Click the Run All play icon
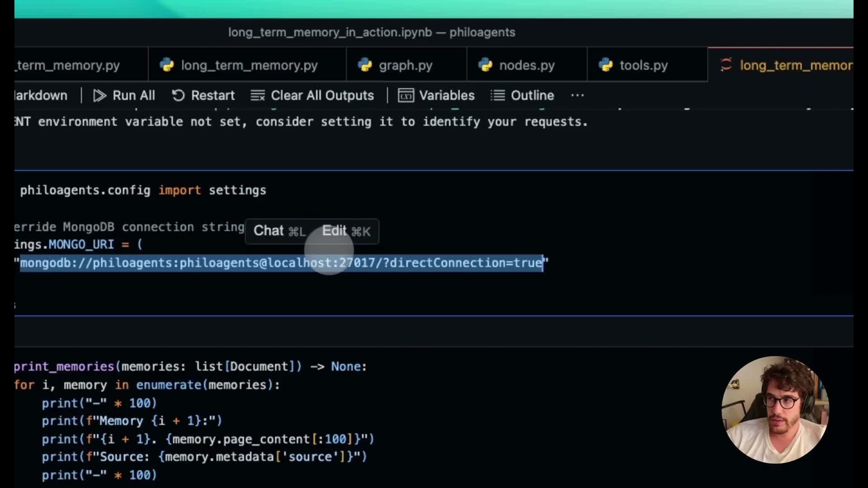 pyautogui.click(x=99, y=95)
